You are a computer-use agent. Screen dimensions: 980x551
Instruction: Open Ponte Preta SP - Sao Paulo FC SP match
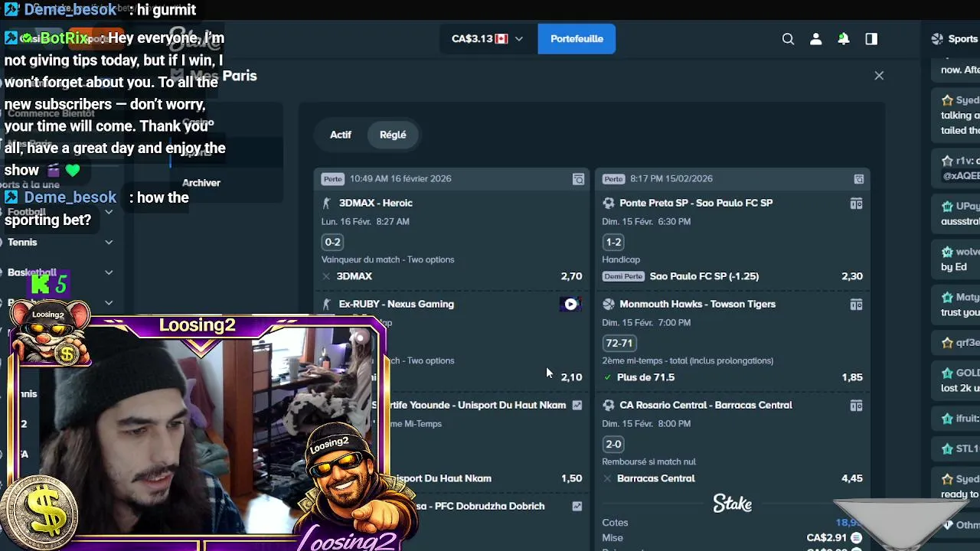tap(696, 204)
